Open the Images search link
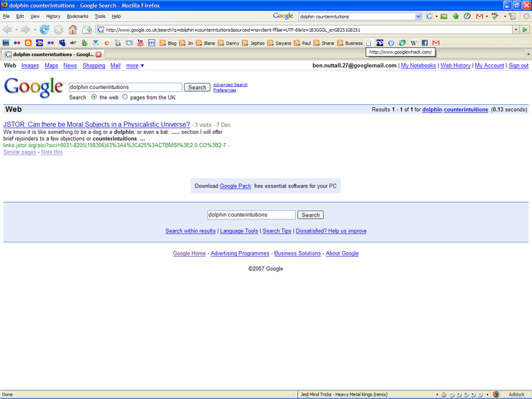 (x=30, y=66)
